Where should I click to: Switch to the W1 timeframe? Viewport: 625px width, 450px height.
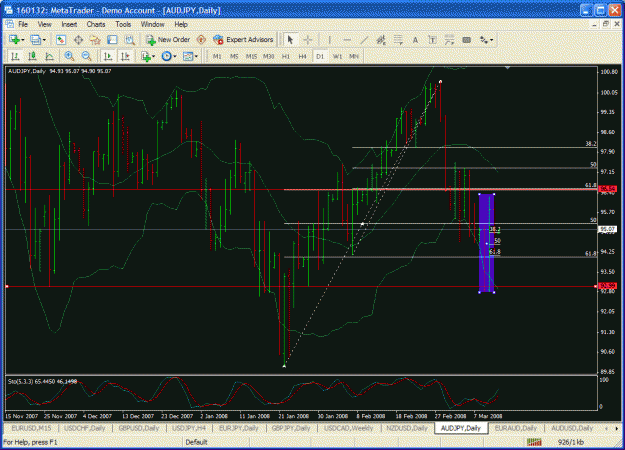point(337,56)
